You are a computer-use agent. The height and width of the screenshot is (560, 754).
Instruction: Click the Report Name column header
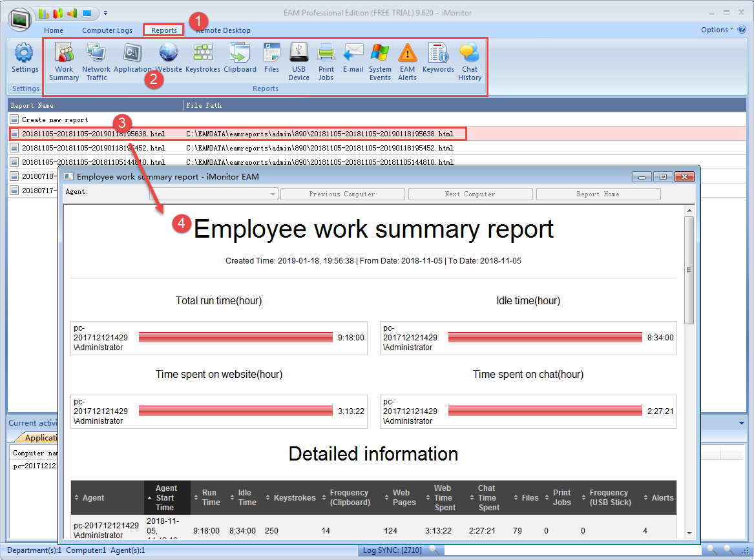coord(95,105)
